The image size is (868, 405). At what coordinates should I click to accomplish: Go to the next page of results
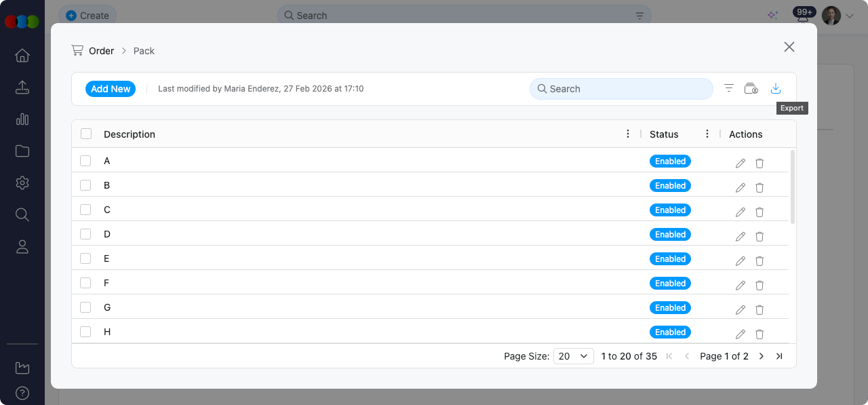(x=762, y=356)
